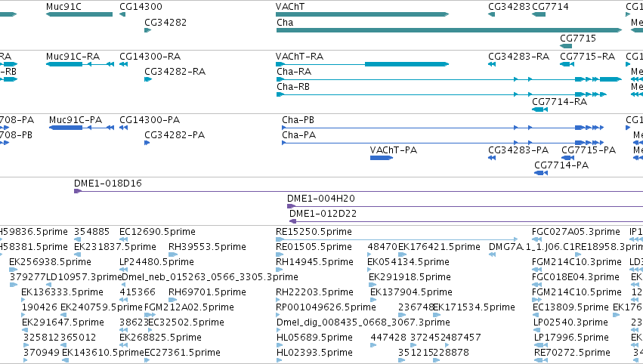Image resolution: width=643 pixels, height=364 pixels.
Task: Select the EC13809.5prime EST label
Action: (570, 307)
